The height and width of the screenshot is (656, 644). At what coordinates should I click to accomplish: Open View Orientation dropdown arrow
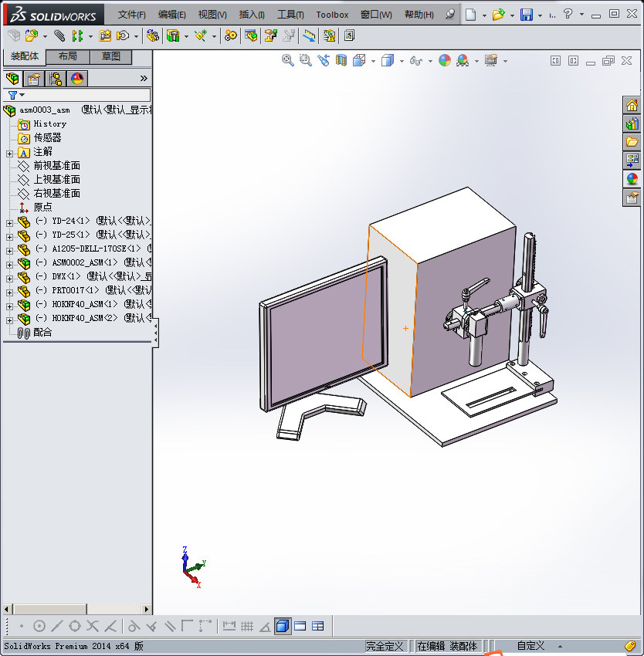click(373, 62)
